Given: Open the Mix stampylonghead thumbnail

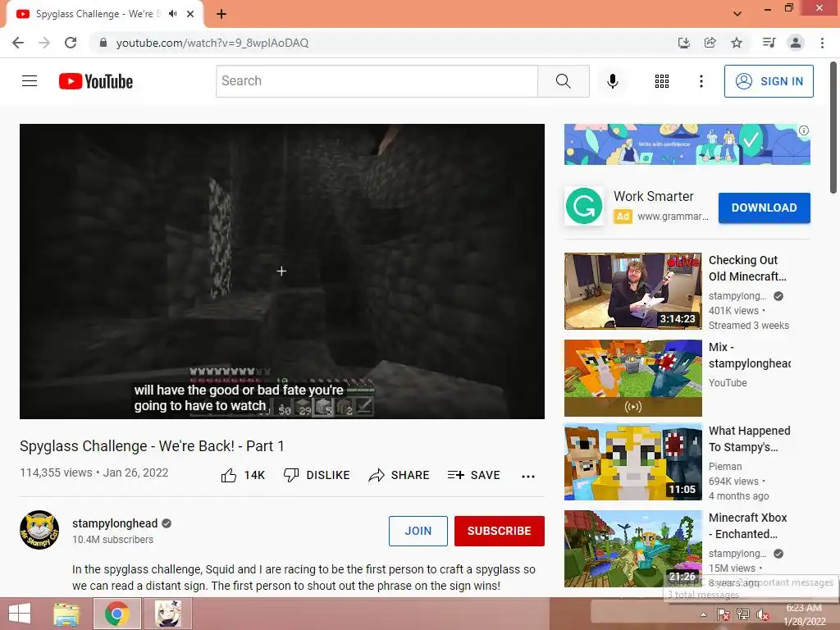Looking at the screenshot, I should [632, 377].
